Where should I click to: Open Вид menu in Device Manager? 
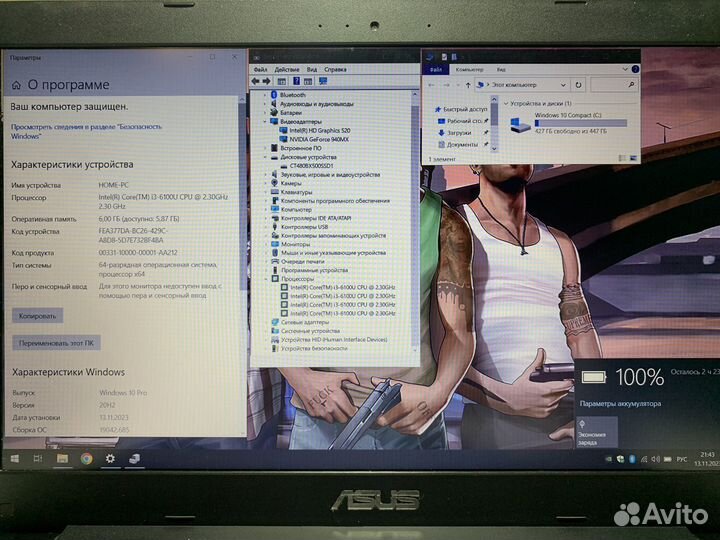tap(312, 70)
